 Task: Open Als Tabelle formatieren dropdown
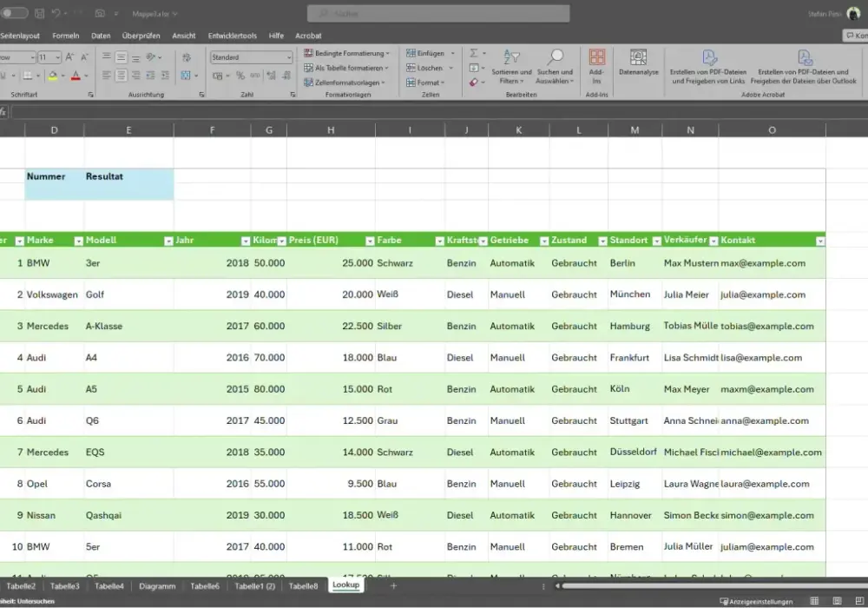(x=346, y=68)
